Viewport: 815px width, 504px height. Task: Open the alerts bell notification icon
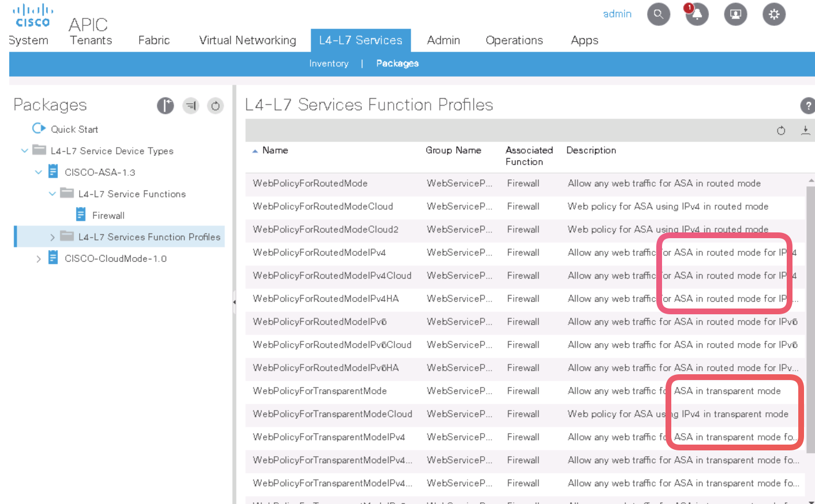[697, 14]
